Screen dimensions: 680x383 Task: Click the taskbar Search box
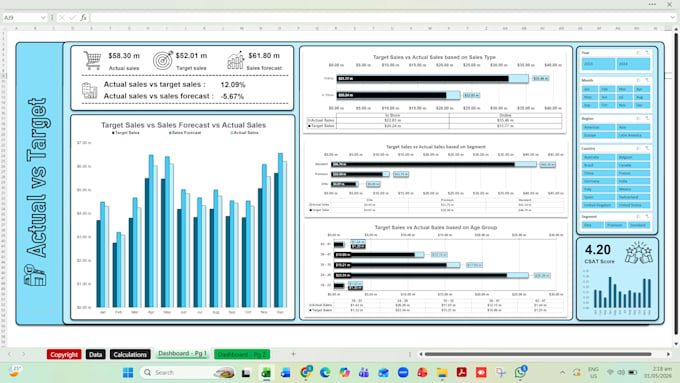click(187, 373)
